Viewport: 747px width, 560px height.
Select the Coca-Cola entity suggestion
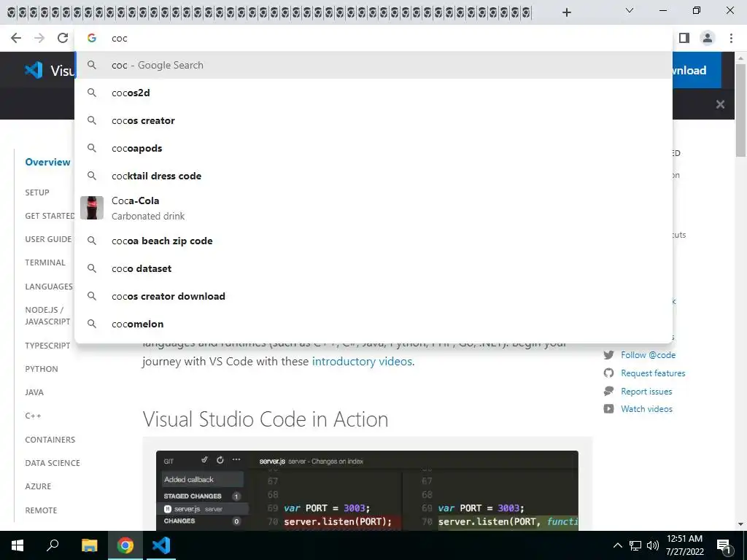pyautogui.click(x=373, y=208)
